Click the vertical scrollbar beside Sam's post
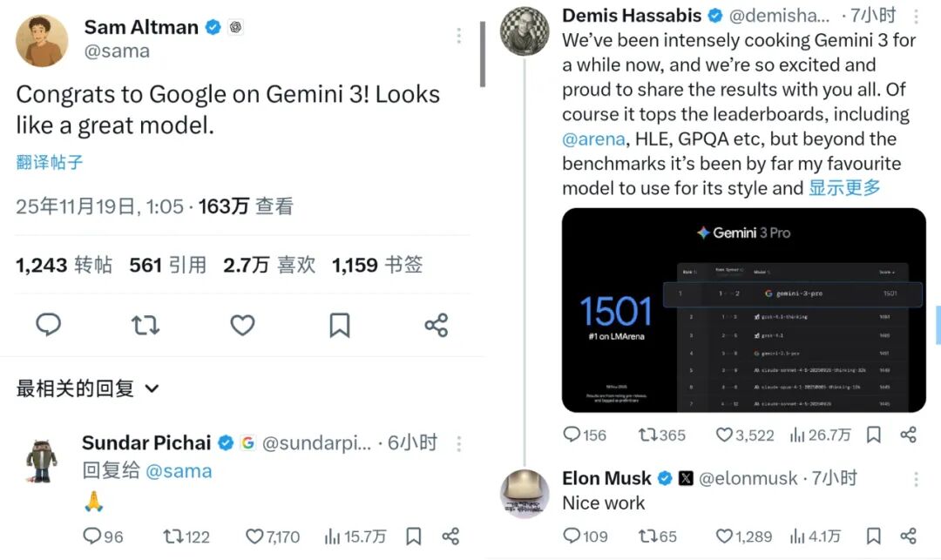Image resolution: width=941 pixels, height=560 pixels. tap(483, 54)
